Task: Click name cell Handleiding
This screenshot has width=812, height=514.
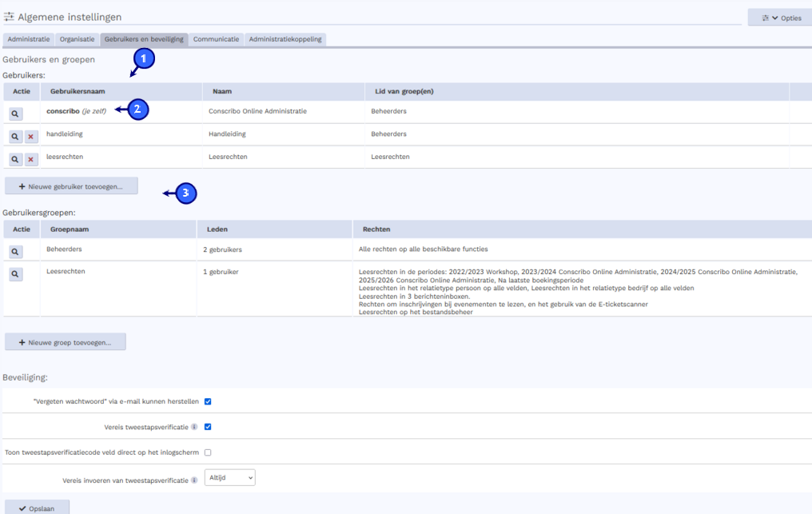Action: point(227,133)
